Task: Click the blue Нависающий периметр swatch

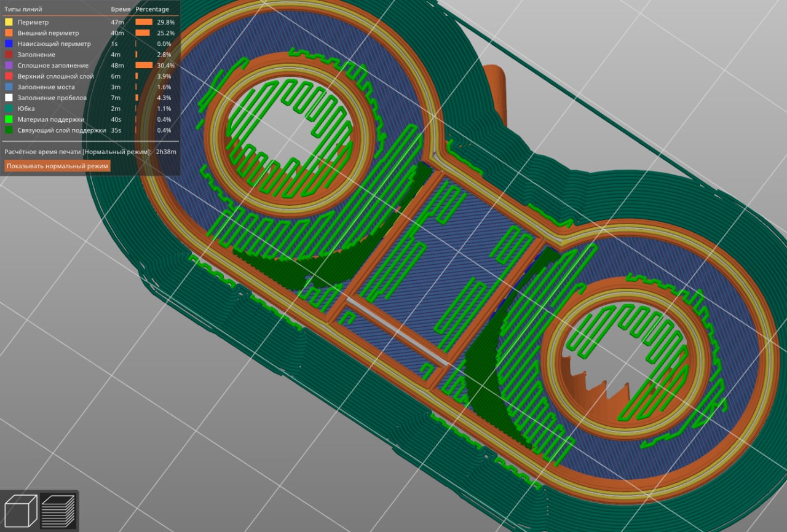Action: pyautogui.click(x=9, y=44)
